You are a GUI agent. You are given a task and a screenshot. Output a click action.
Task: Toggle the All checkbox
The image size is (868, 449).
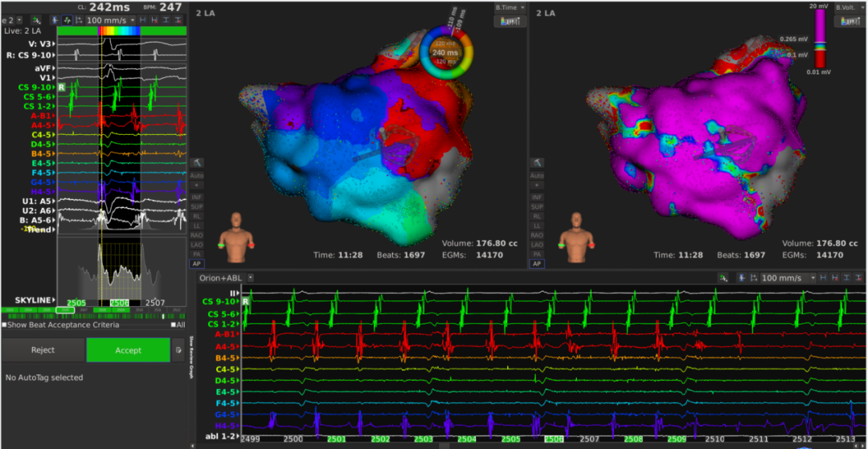click(174, 325)
